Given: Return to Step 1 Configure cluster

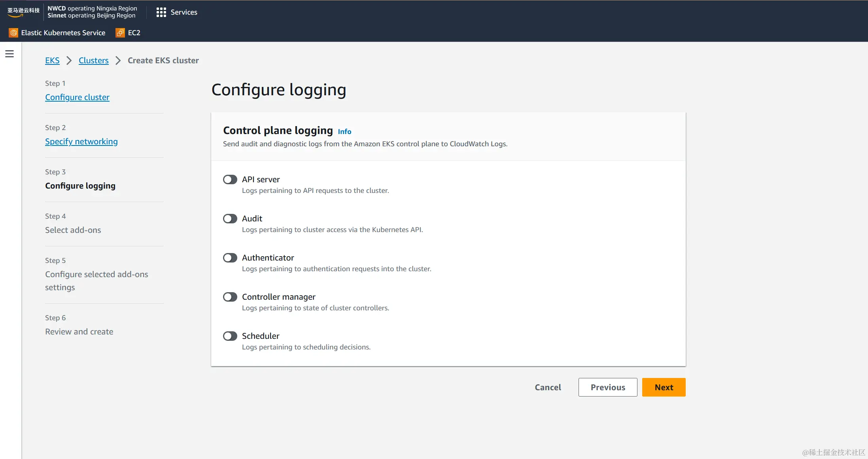Looking at the screenshot, I should 77,97.
